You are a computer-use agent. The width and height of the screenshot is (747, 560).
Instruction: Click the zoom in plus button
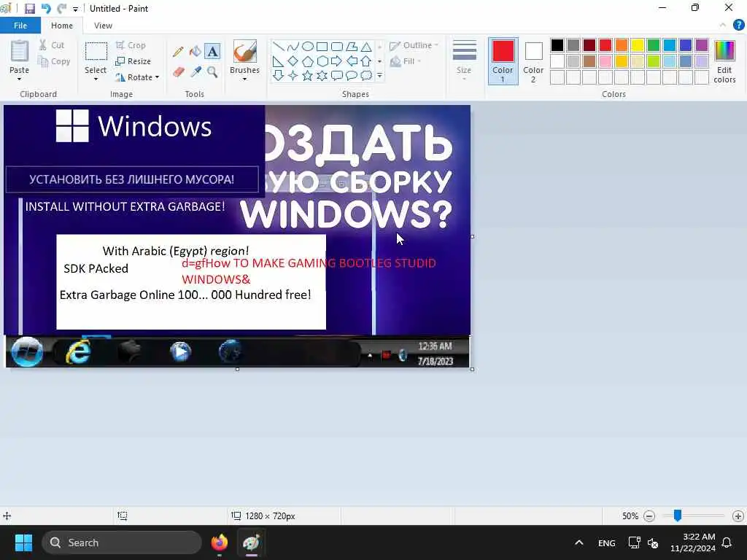pyautogui.click(x=738, y=516)
